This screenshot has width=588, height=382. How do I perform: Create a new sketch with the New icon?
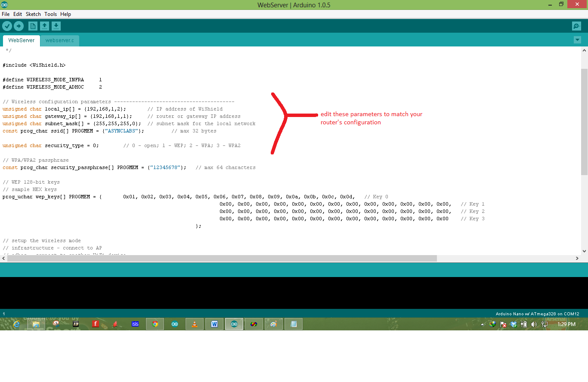click(33, 26)
